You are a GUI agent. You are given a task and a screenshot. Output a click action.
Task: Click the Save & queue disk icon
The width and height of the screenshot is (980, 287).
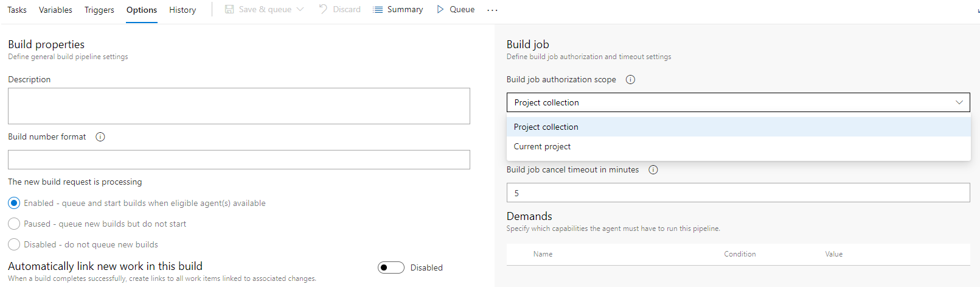point(229,10)
